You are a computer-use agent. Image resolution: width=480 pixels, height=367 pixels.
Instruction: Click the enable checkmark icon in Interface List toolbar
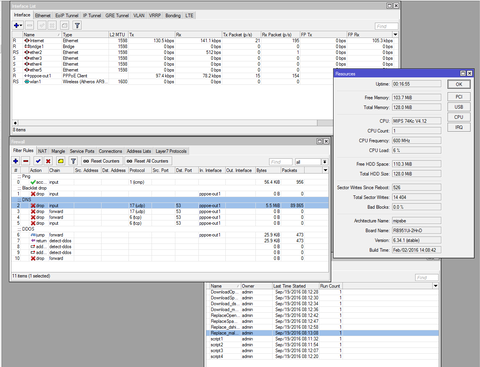coord(42,25)
